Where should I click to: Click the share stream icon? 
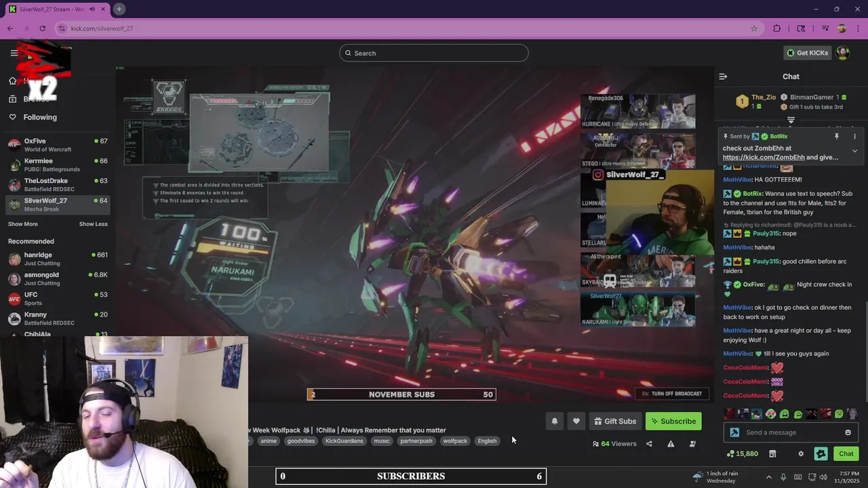pyautogui.click(x=649, y=444)
